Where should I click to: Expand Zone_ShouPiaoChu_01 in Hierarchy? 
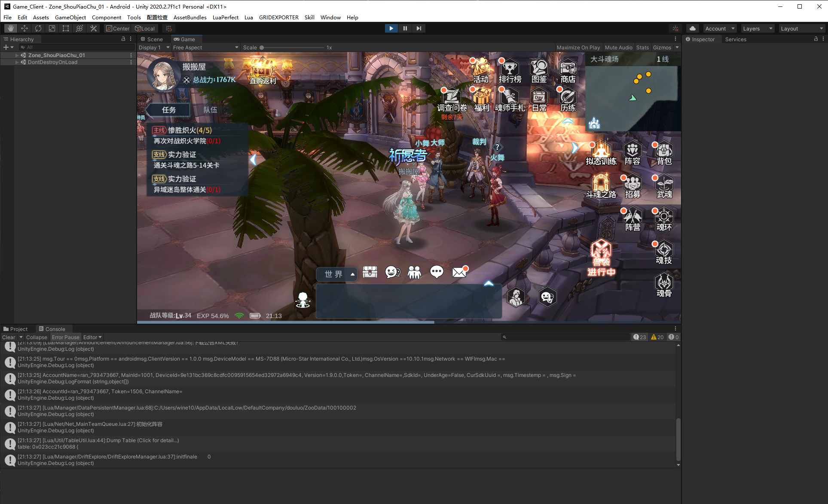point(17,55)
